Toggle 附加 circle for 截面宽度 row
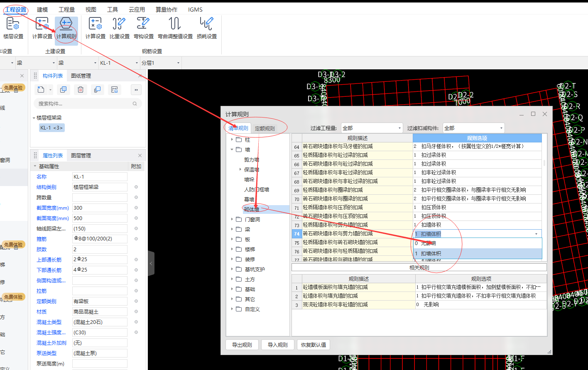This screenshot has height=370, width=588. (136, 208)
